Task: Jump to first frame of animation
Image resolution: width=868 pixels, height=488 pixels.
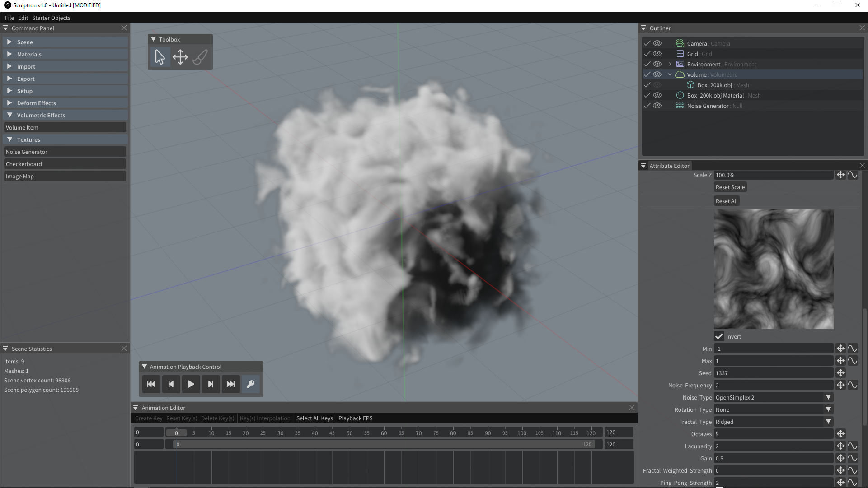Action: [151, 384]
